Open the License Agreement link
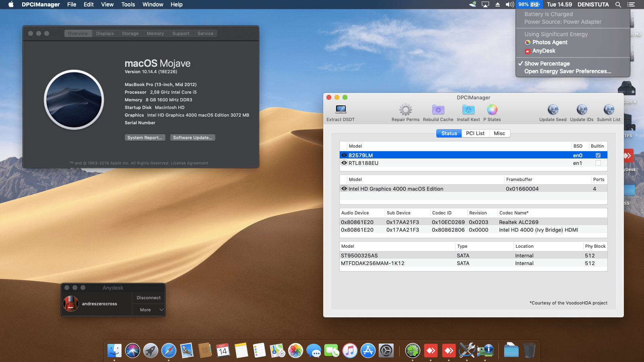644x362 pixels. pos(189,163)
